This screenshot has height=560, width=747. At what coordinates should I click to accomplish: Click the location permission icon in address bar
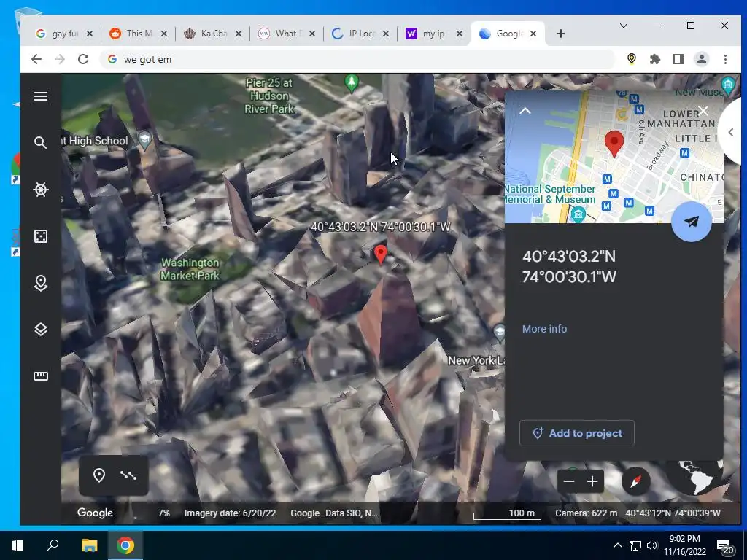click(x=631, y=59)
